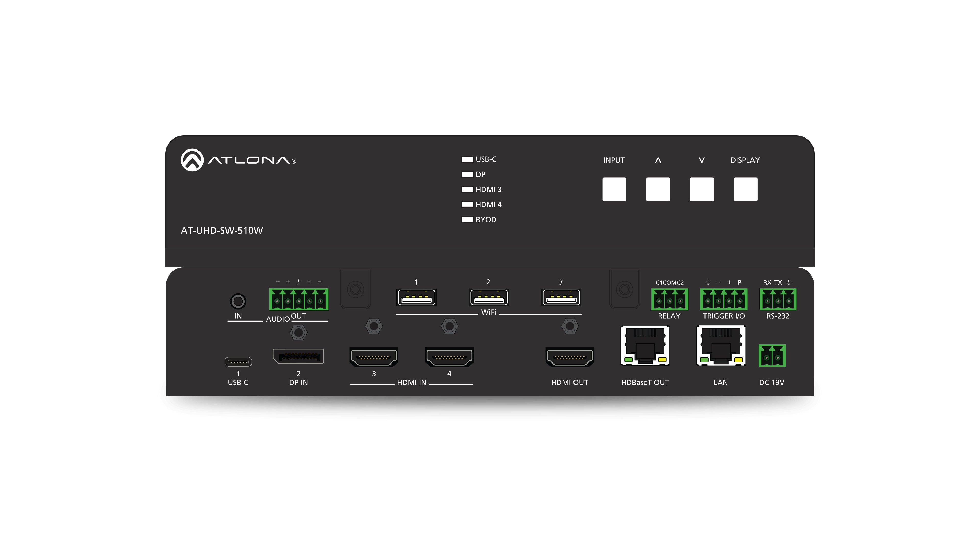Click the ATLONA brand name text
Viewport: 980px width, 552px height.
coord(249,160)
